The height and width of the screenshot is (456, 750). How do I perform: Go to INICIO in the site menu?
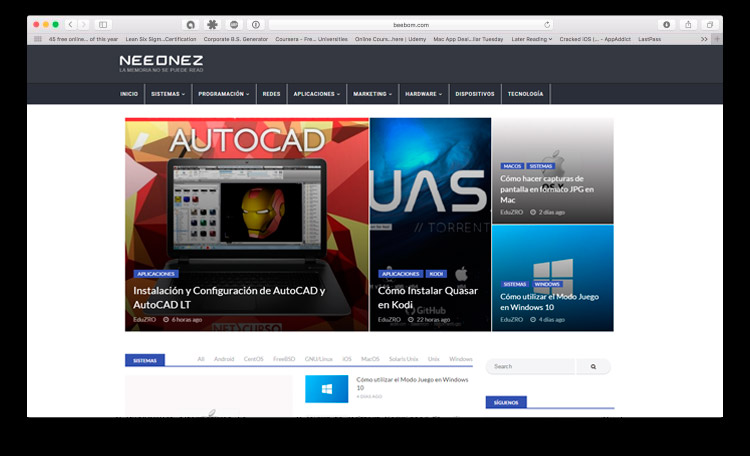[x=129, y=94]
